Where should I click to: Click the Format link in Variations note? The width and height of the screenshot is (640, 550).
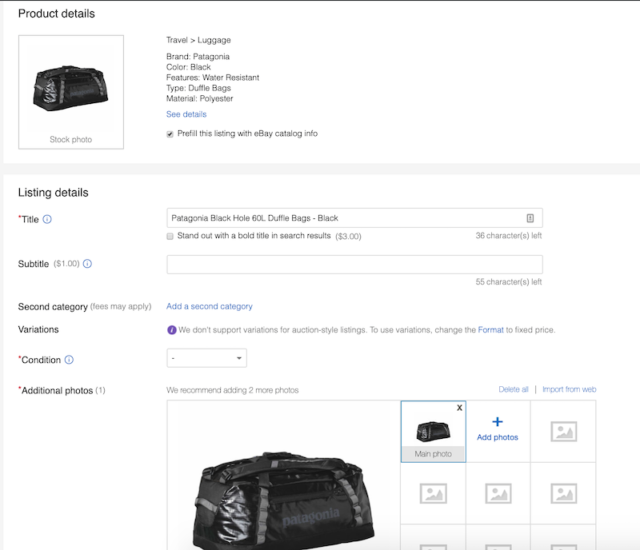[x=490, y=330]
